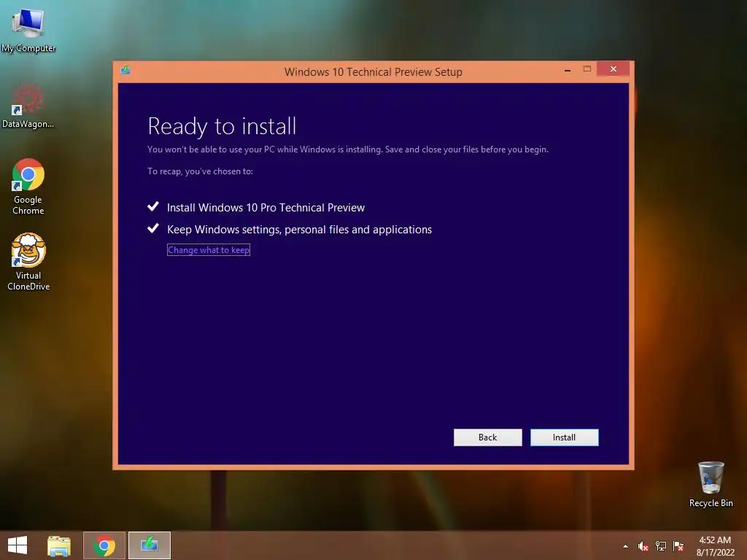The height and width of the screenshot is (560, 747).
Task: Launch Google Chrome from the desktop
Action: [28, 187]
